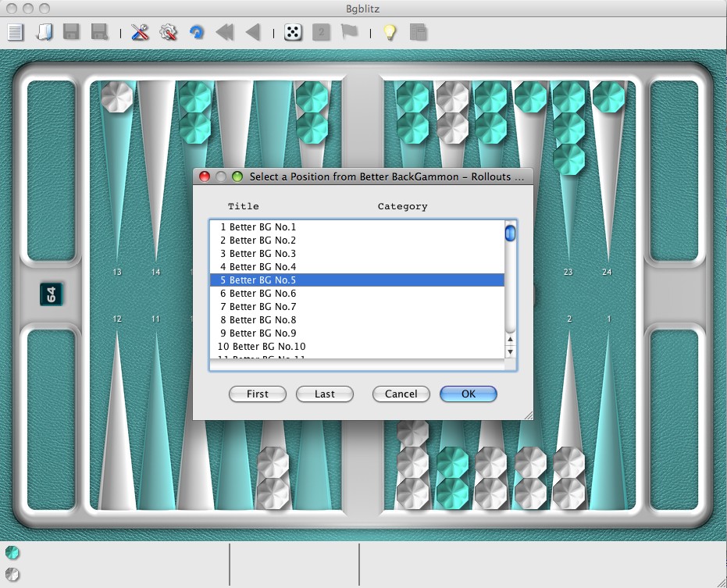Pick Better BG No.10 list entry
Viewport: 727px width, 588px height.
point(262,347)
